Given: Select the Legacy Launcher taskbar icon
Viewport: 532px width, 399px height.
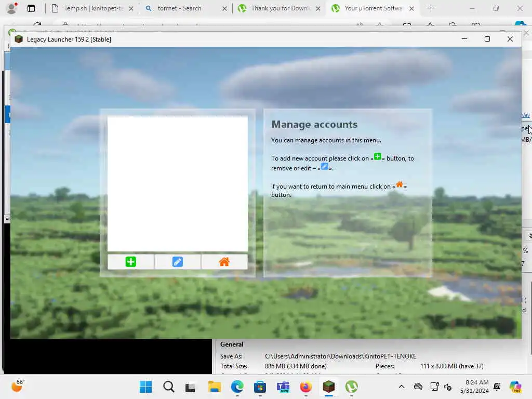Looking at the screenshot, I should click(329, 387).
